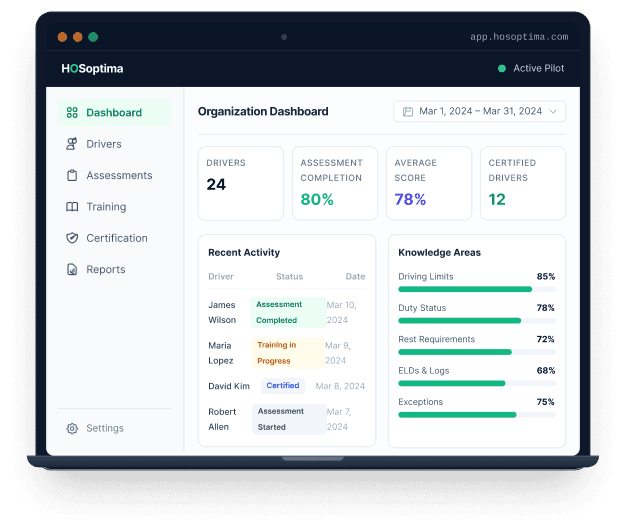The height and width of the screenshot is (530, 626).
Task: Click the Driving Limits 85% value
Action: (546, 277)
